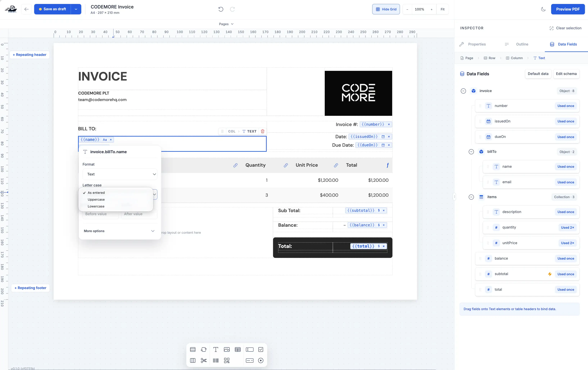Click the Before value input field

101,214
